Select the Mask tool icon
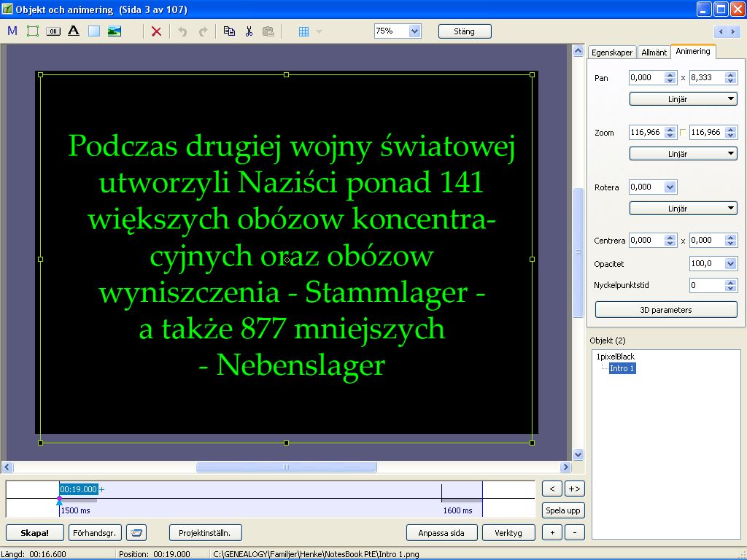The image size is (747, 560). [12, 31]
